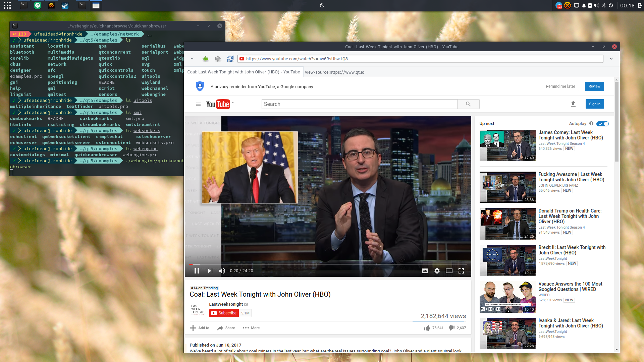Screen dimensions: 644x362
Task: Click the YouTube upload arrow icon
Action: (573, 104)
